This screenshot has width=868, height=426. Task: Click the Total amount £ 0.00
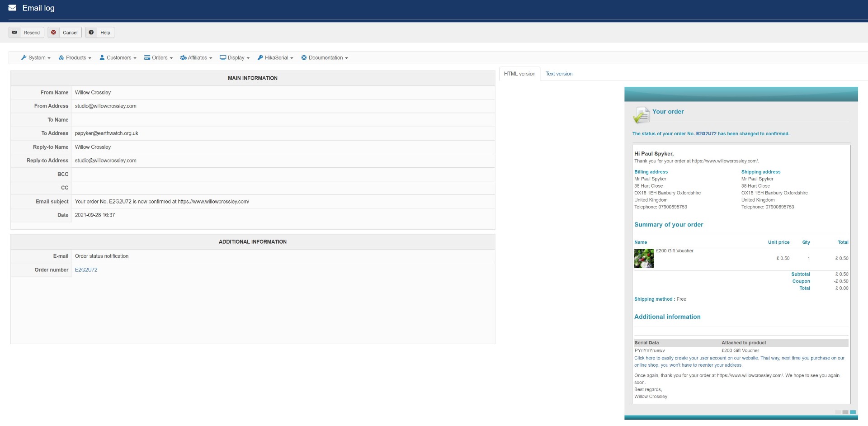(842, 288)
